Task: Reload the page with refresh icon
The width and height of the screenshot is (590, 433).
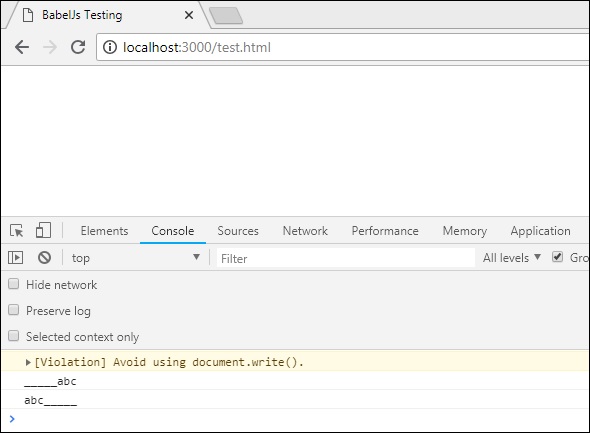Action: click(78, 47)
